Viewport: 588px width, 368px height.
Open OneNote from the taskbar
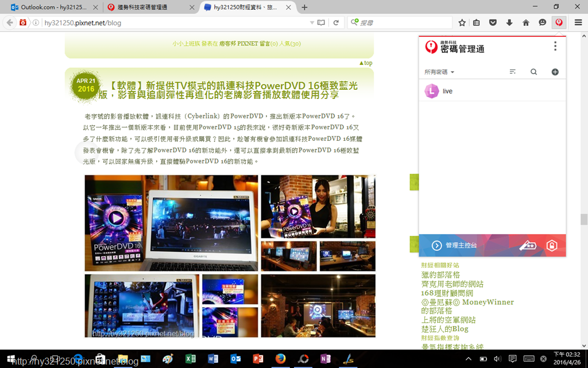pyautogui.click(x=326, y=359)
